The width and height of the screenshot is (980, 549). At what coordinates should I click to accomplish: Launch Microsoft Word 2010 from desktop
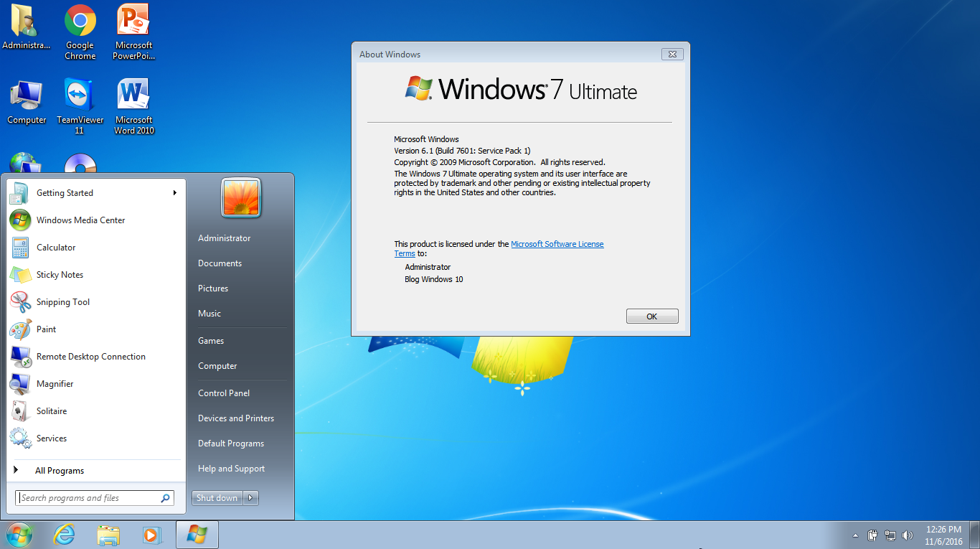point(133,106)
